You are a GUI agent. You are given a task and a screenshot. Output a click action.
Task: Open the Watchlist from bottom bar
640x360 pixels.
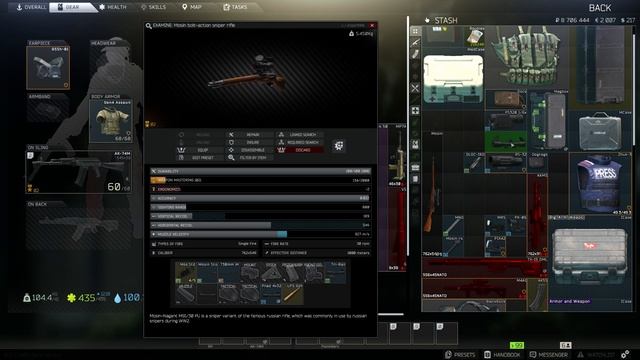pyautogui.click(x=596, y=354)
